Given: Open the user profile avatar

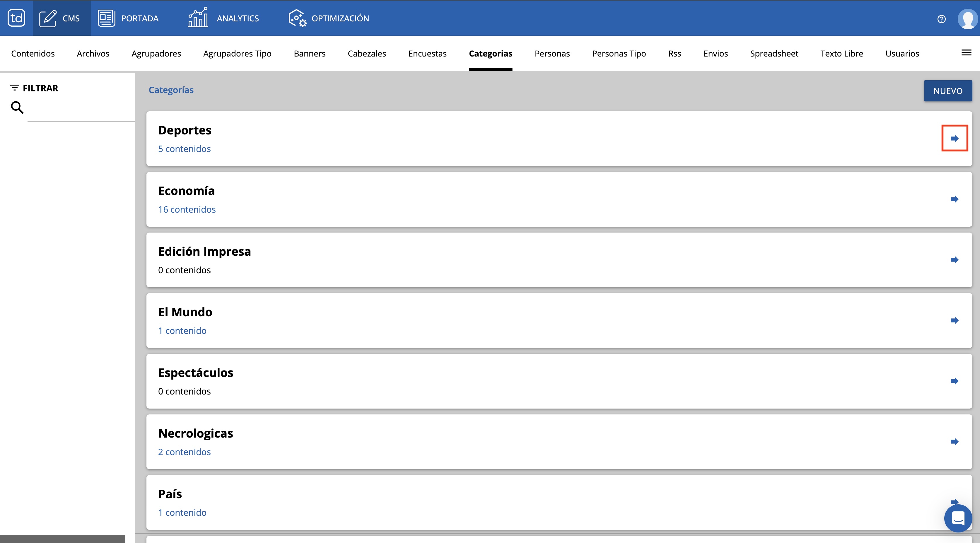Looking at the screenshot, I should (x=967, y=19).
